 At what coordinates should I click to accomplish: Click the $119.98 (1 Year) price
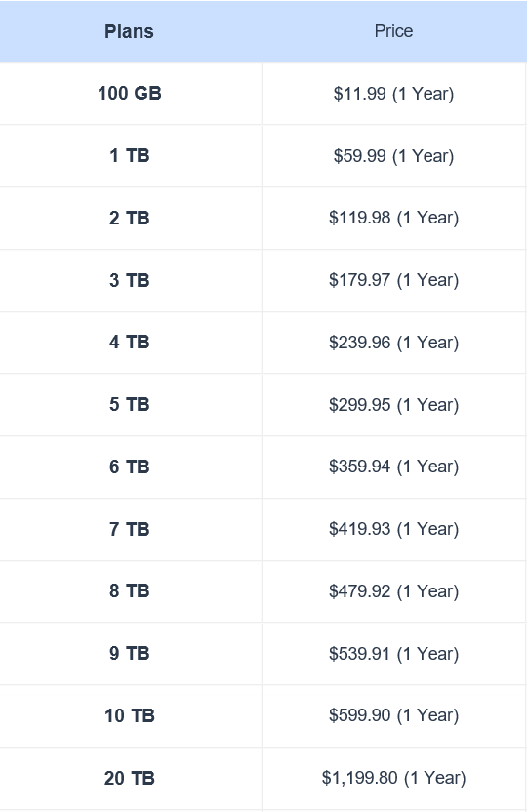[x=393, y=218]
